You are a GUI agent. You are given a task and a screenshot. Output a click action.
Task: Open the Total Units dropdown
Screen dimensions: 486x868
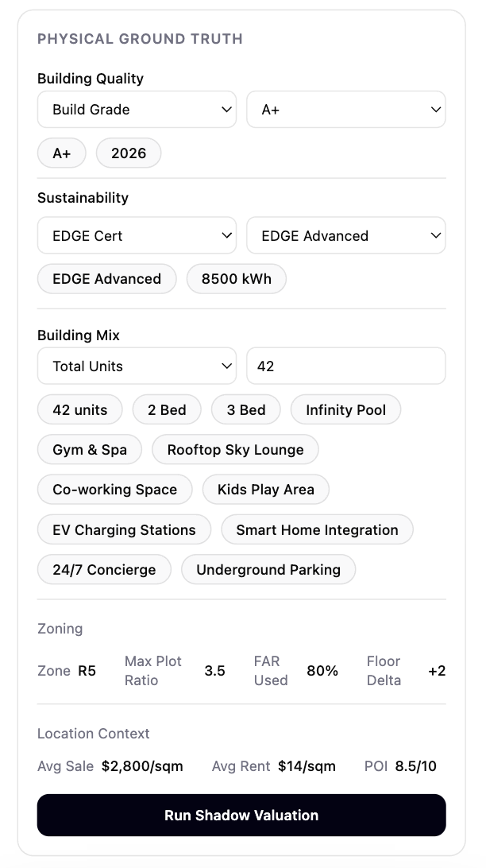137,366
